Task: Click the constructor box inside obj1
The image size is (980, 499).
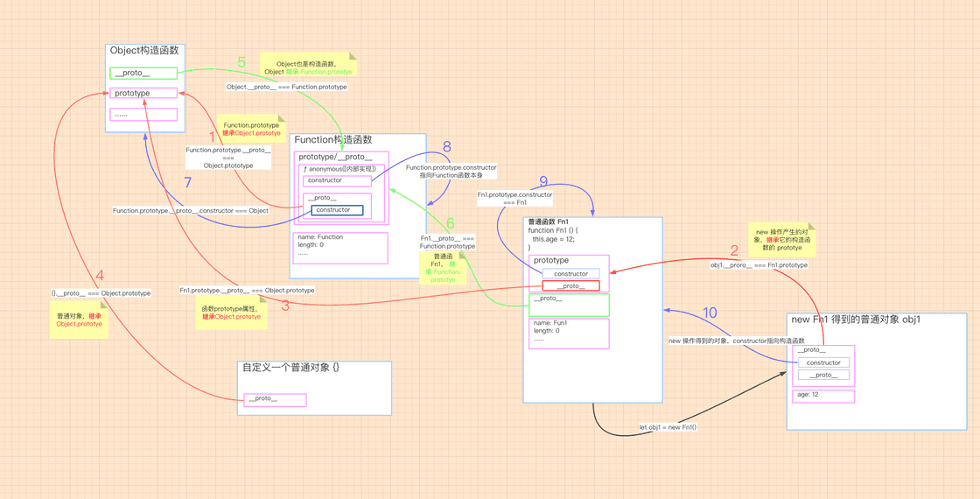Action: click(823, 362)
